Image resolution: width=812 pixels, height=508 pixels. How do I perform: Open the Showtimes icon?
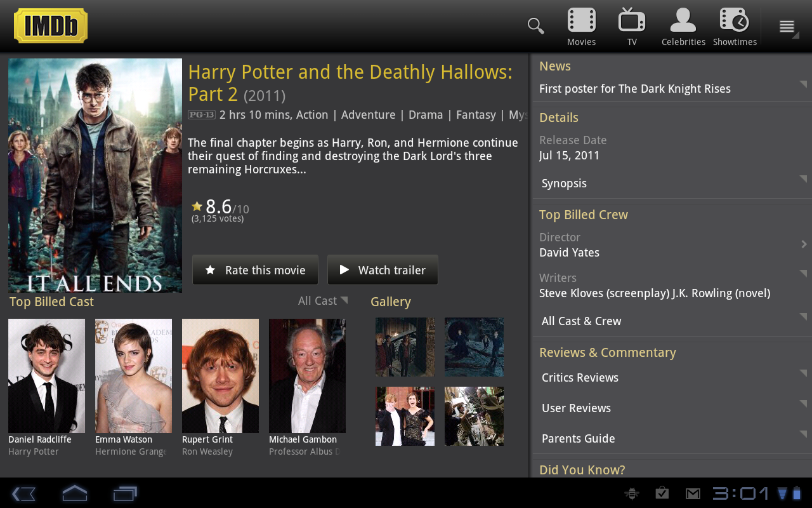point(735,27)
